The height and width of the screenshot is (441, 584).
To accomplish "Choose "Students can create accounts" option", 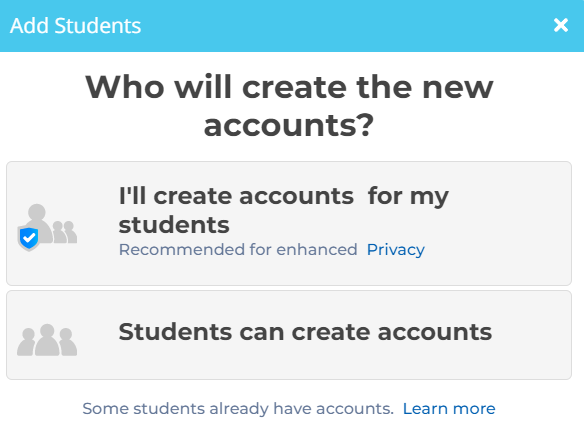I will 305,331.
